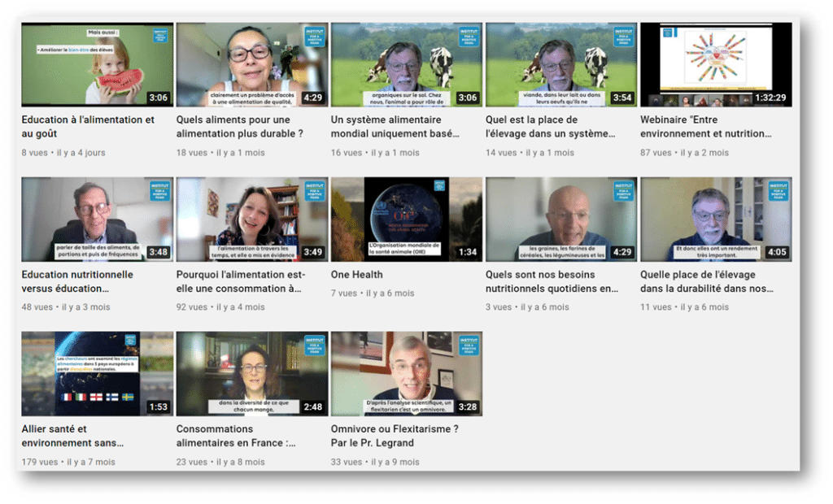The width and height of the screenshot is (833, 504).
Task: Open 'Pourquoi l'alimentation est-elle une consommation' title
Action: pyautogui.click(x=240, y=281)
